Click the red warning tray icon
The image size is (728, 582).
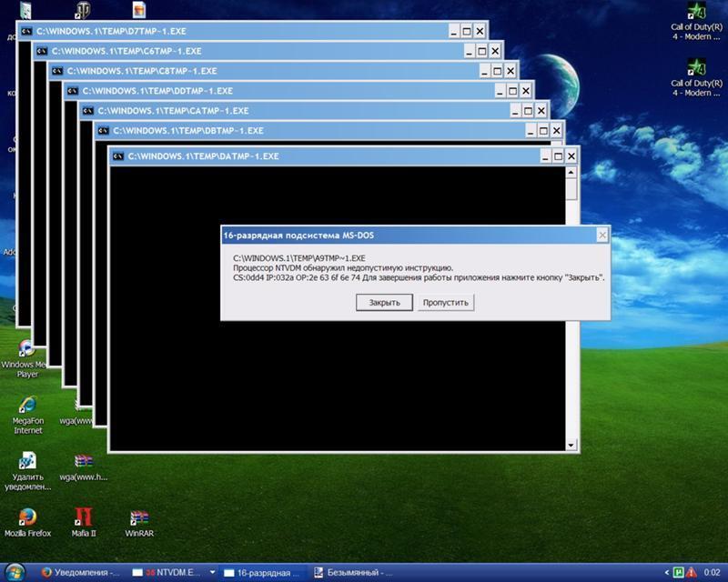pyautogui.click(x=691, y=573)
